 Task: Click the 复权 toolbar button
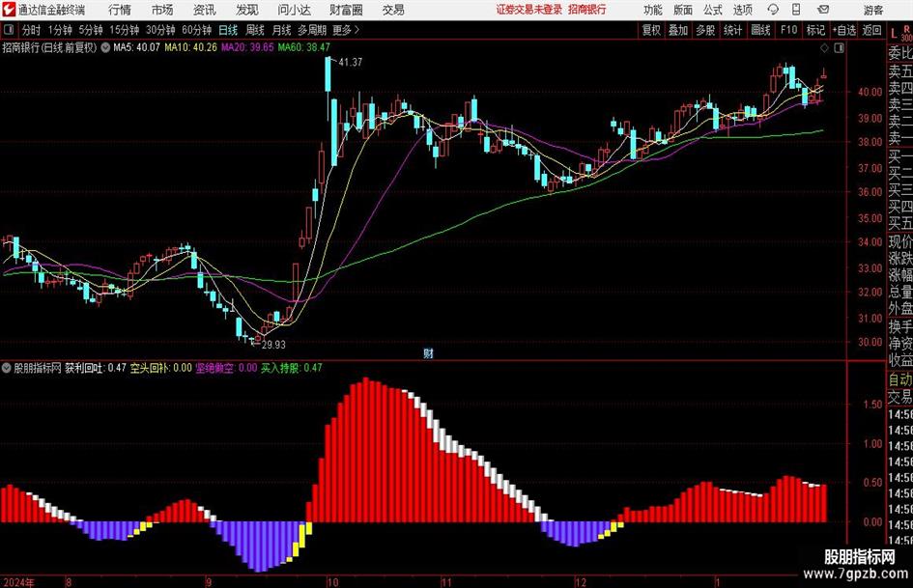coord(651,30)
